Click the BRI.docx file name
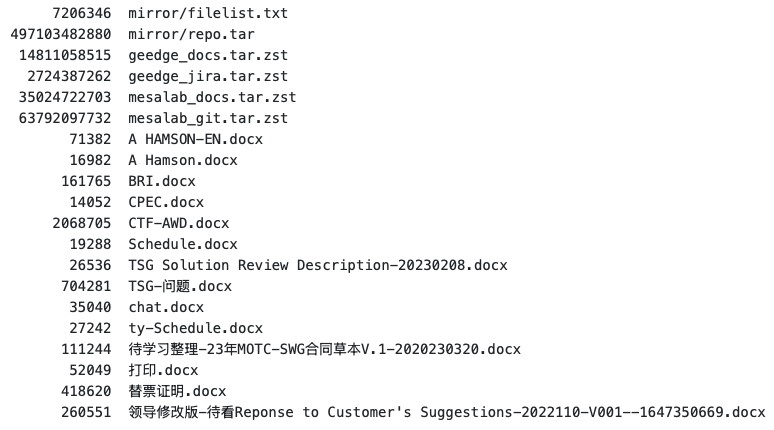The image size is (774, 430). [x=162, y=182]
